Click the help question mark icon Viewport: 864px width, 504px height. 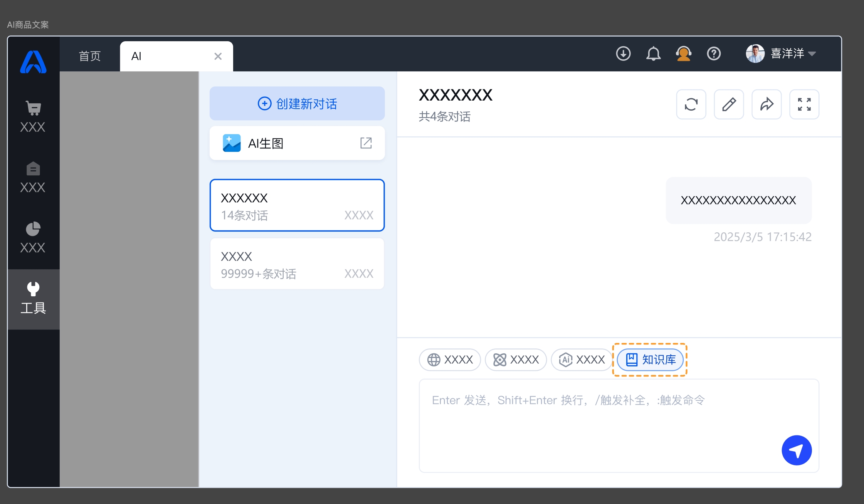pyautogui.click(x=714, y=54)
